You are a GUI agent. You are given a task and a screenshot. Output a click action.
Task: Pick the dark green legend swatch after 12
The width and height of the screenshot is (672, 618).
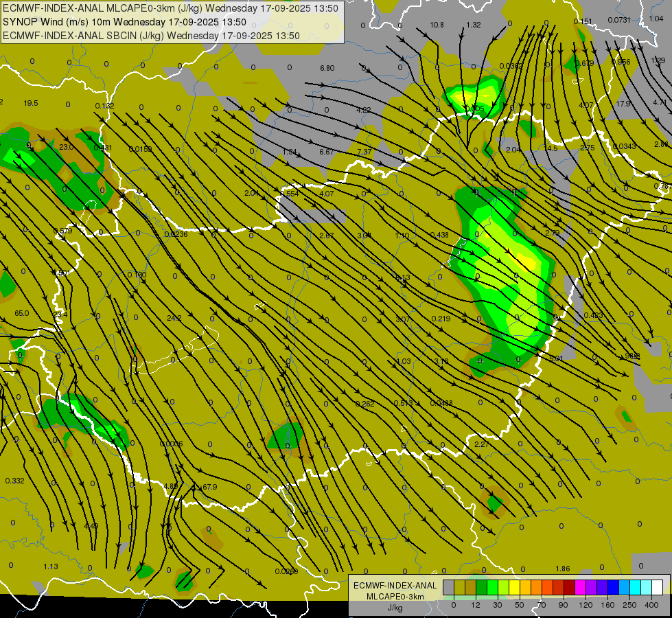coord(482,587)
